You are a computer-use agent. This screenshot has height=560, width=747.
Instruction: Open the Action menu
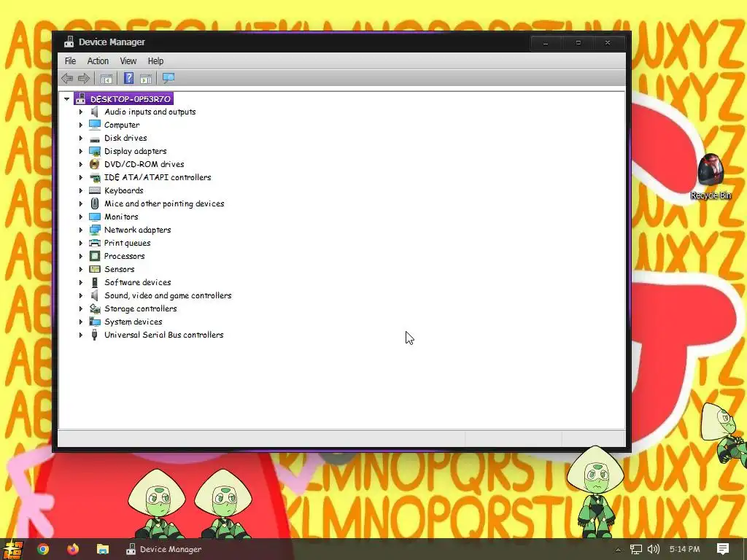[x=98, y=61]
